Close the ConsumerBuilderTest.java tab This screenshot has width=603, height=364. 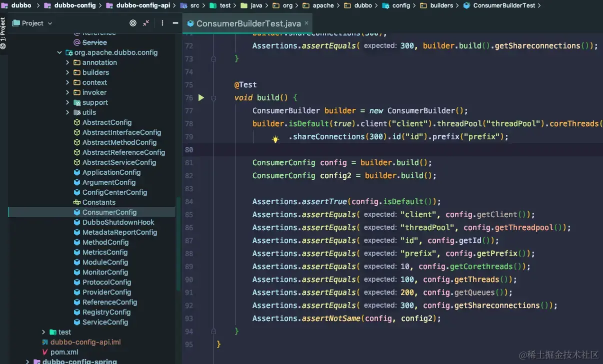click(x=306, y=23)
